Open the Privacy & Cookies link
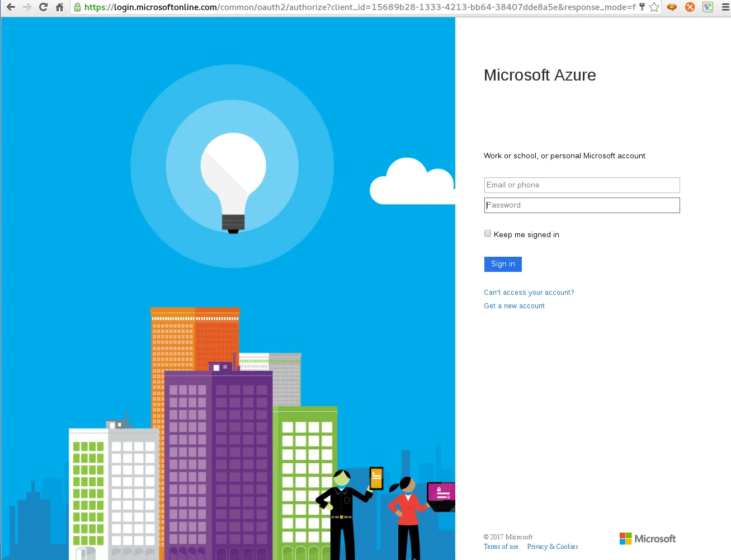This screenshot has height=560, width=731. click(x=553, y=547)
